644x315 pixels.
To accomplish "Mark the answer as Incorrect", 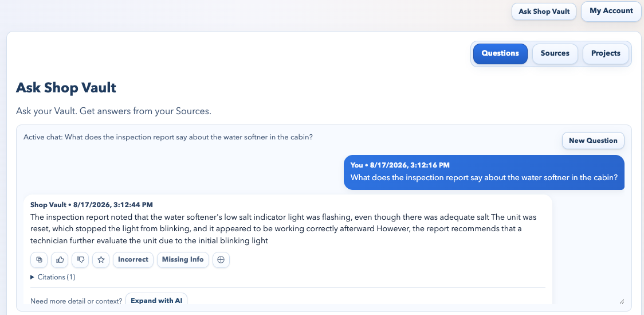I will coord(133,259).
